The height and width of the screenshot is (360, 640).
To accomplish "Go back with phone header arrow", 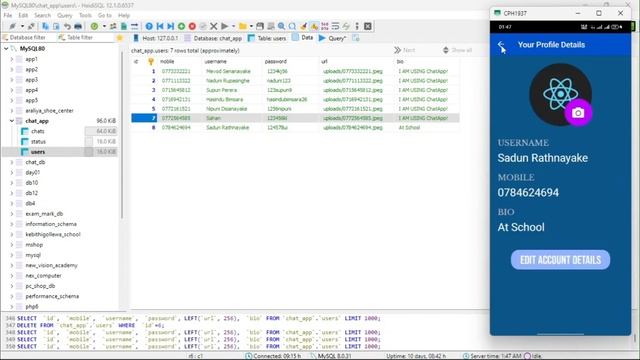I will [x=501, y=45].
